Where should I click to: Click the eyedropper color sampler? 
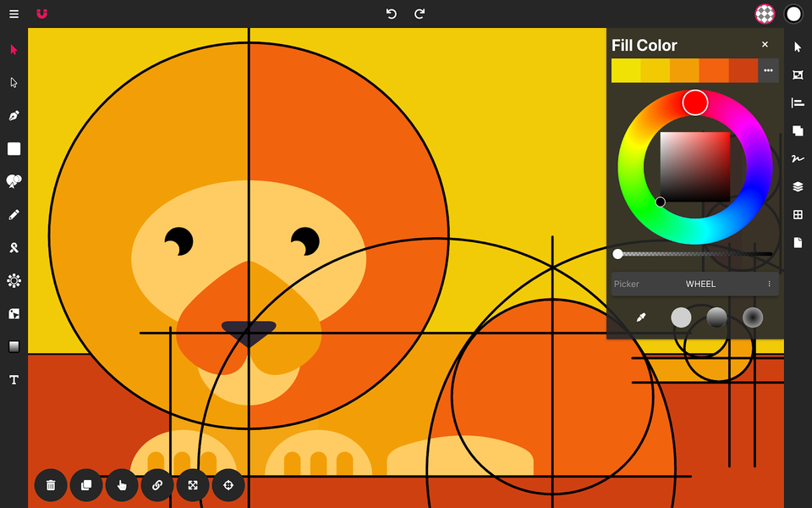(641, 317)
